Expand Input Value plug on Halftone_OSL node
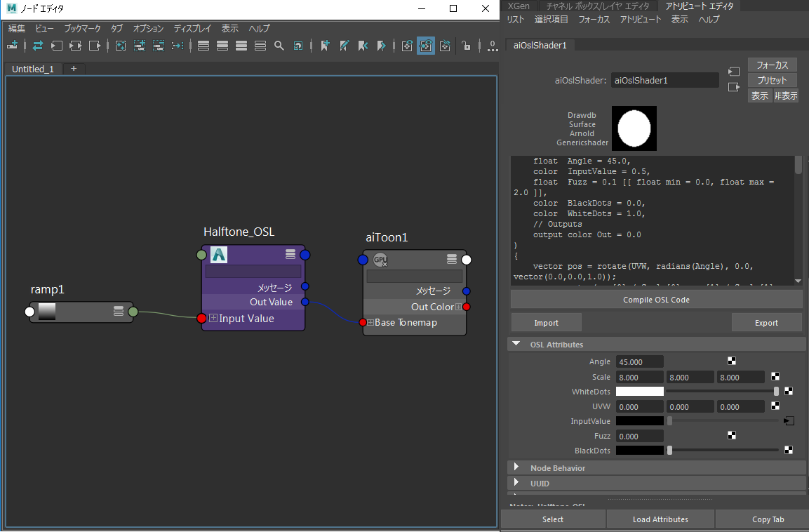The width and height of the screenshot is (809, 532). [213, 319]
